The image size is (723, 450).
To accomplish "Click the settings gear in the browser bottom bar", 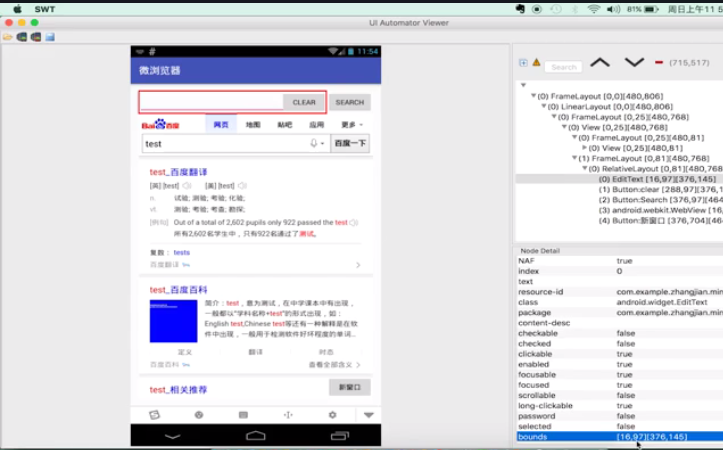I will click(x=332, y=415).
